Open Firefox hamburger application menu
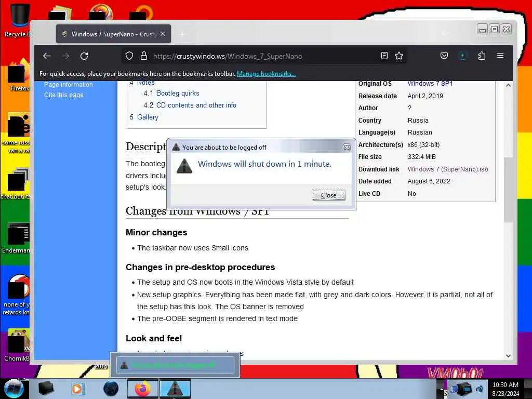532x399 pixels. point(500,56)
